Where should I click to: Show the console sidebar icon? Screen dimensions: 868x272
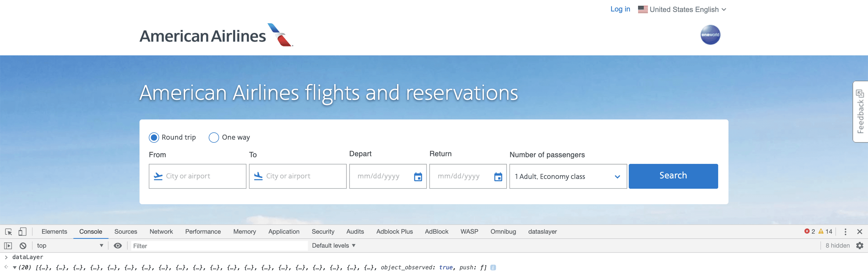point(8,246)
